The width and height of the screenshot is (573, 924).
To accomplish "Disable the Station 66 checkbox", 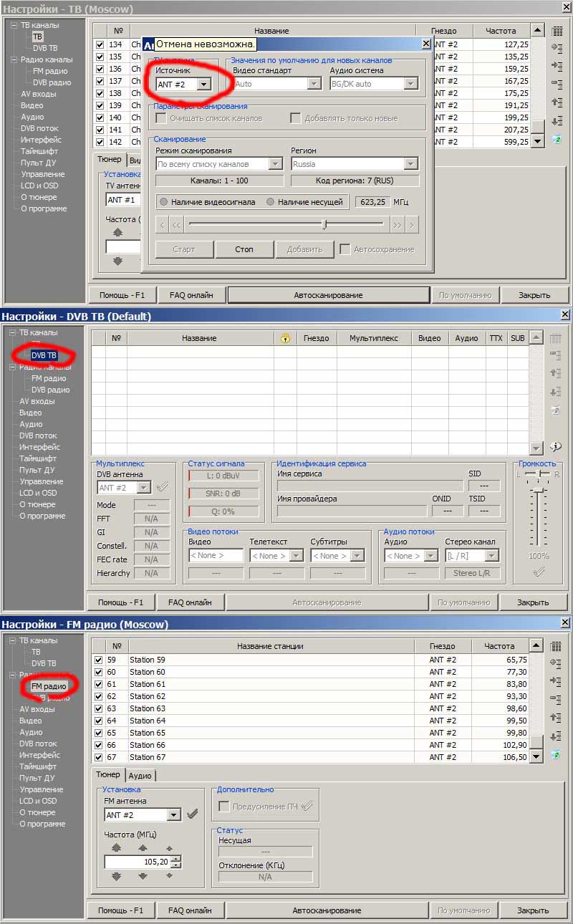I will 99,745.
